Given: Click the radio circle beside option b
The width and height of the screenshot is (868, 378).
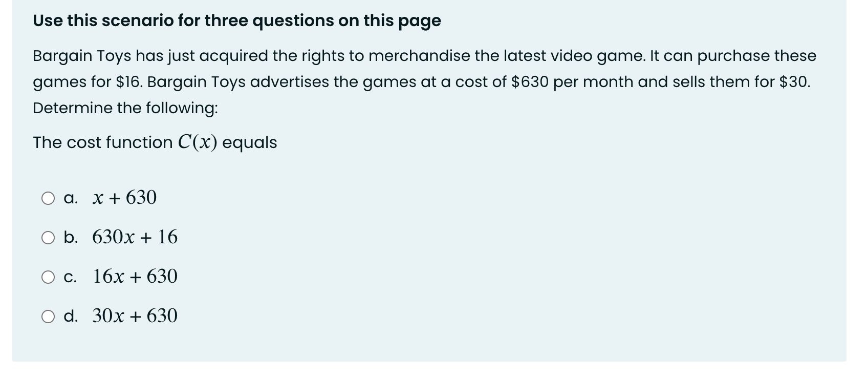Looking at the screenshot, I should coord(49,237).
